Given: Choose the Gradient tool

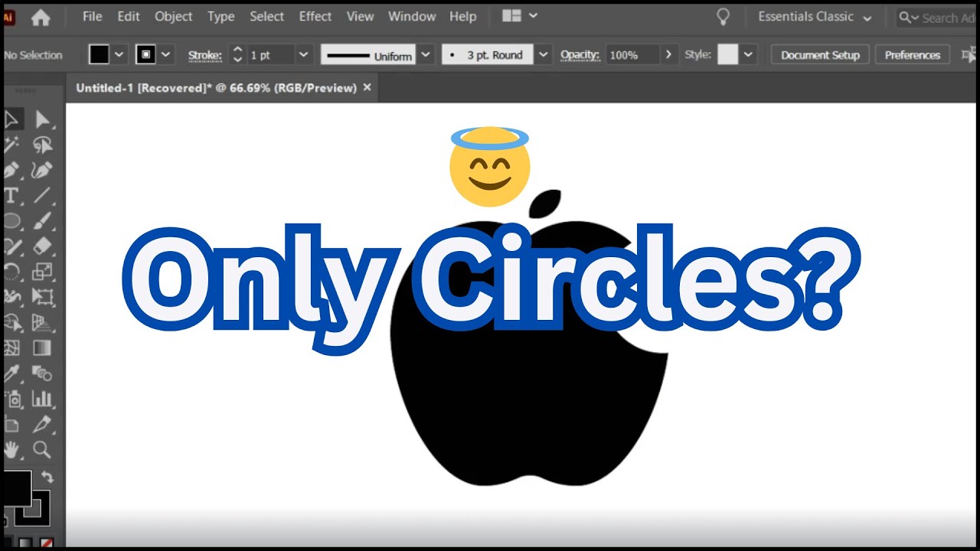Looking at the screenshot, I should click(x=42, y=348).
